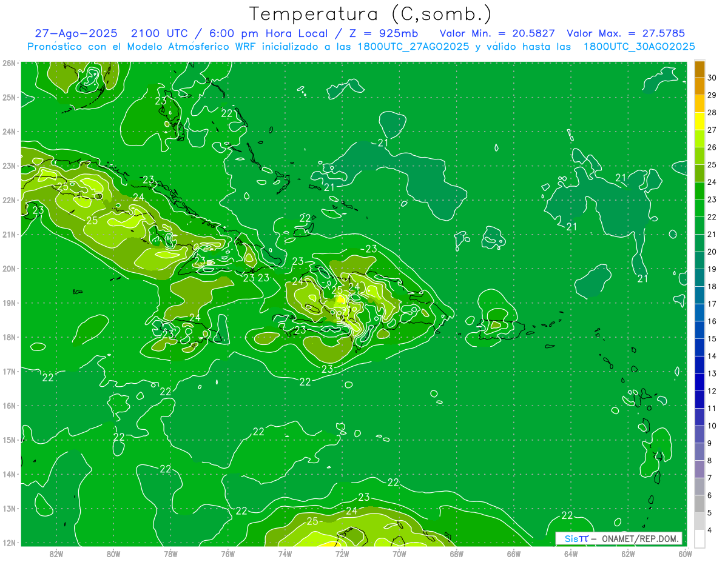This screenshot has height=562, width=728.
Task: Click the legend scale label '20'
Action: coord(712,252)
